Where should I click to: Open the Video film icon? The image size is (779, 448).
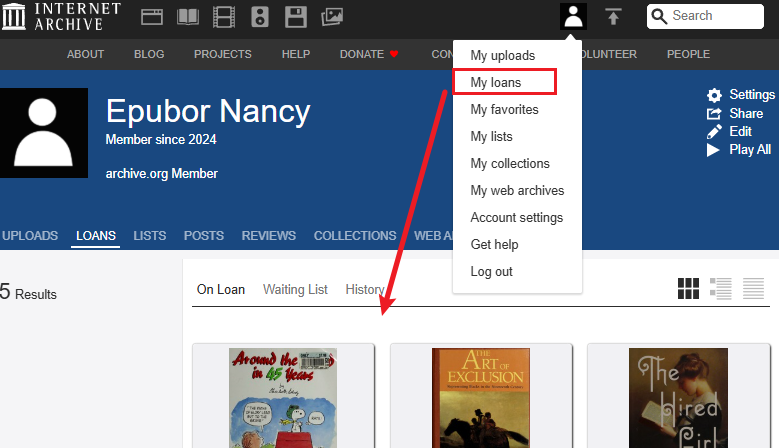pos(224,17)
